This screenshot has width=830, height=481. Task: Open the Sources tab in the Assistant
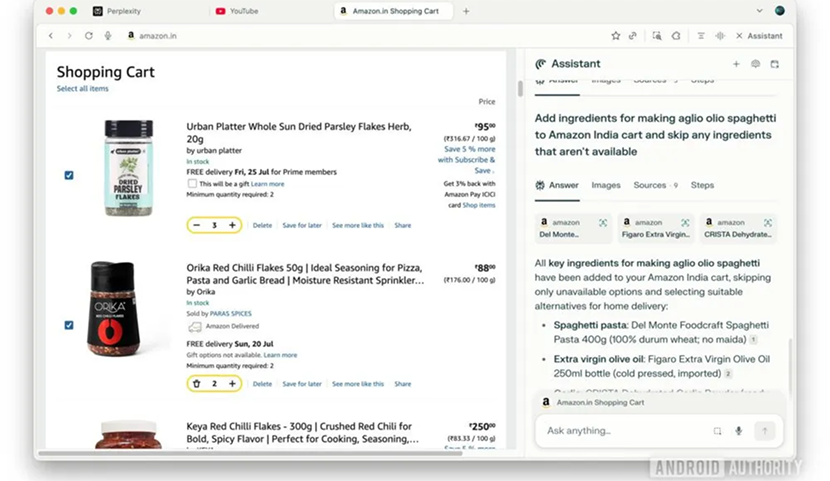655,185
